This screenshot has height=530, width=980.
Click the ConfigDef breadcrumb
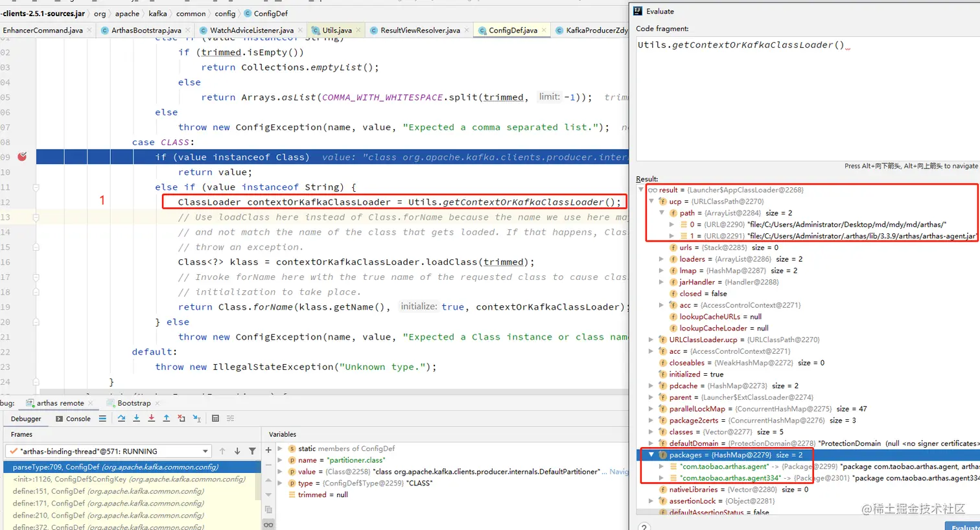pos(266,14)
